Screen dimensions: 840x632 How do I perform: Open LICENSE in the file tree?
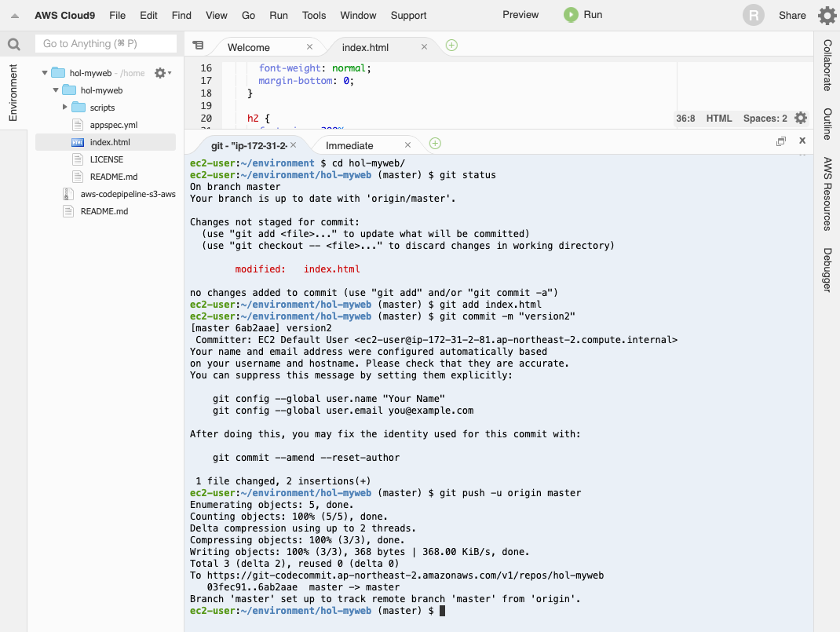click(107, 159)
